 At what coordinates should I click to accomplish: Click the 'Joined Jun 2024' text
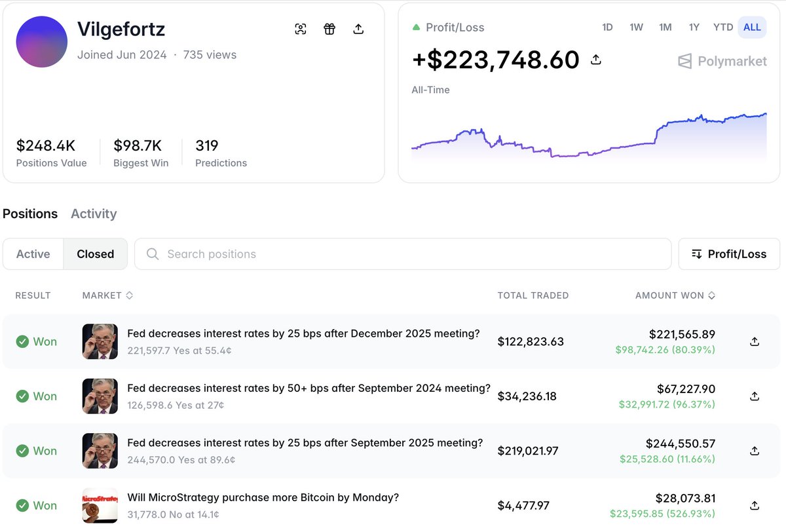[122, 55]
